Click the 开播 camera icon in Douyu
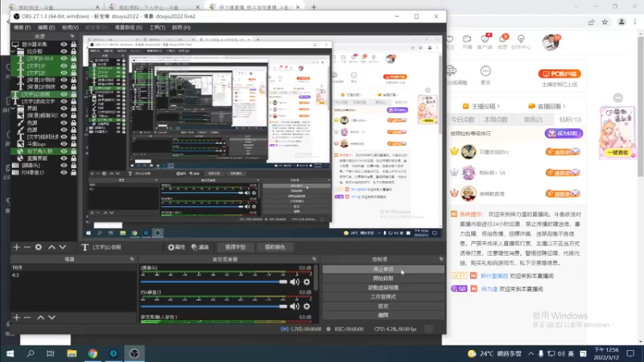Screen dimensions: 644x362 (x=467, y=41)
